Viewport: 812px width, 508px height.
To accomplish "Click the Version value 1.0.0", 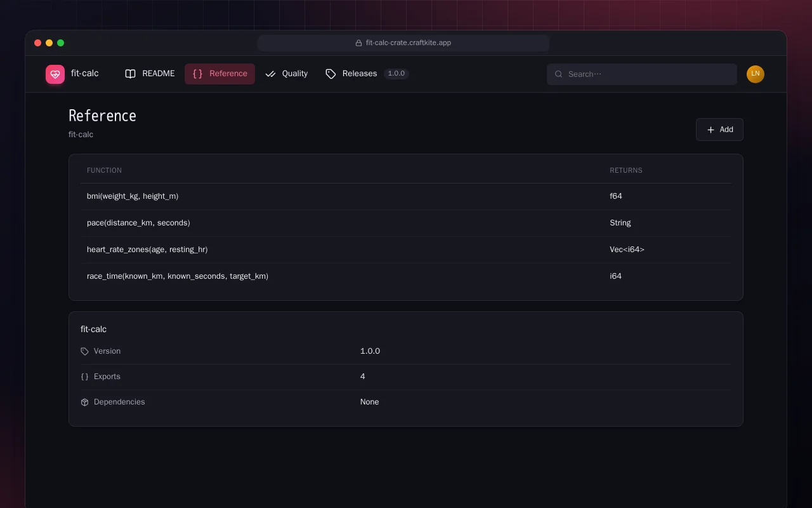I will (x=370, y=351).
